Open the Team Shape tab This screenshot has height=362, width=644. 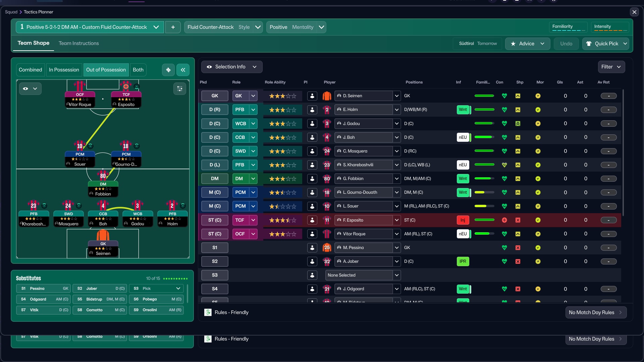(x=33, y=43)
